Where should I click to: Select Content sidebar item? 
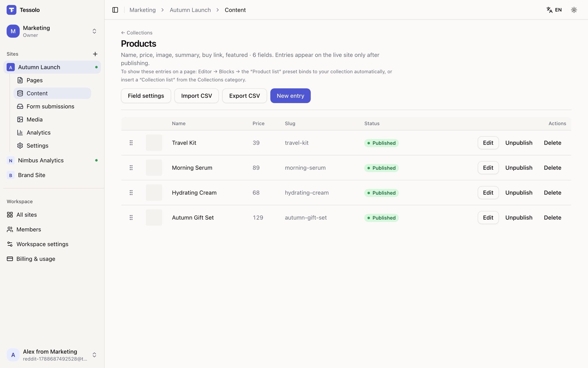click(x=52, y=93)
